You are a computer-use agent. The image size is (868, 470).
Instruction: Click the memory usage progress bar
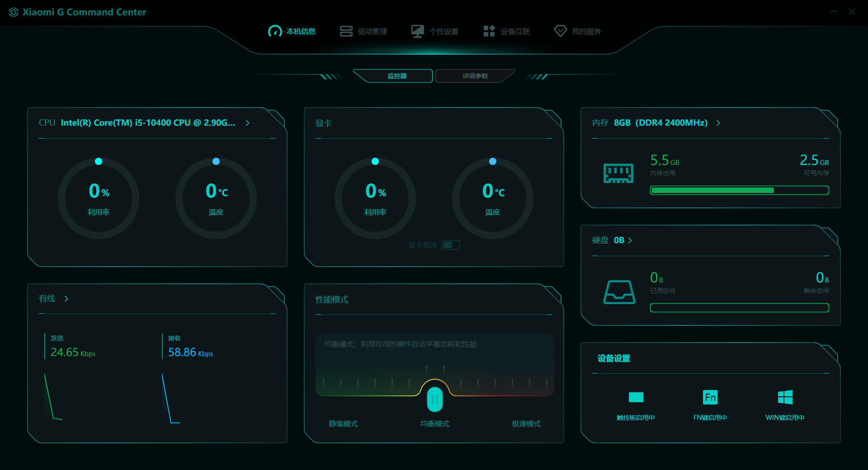coord(740,190)
